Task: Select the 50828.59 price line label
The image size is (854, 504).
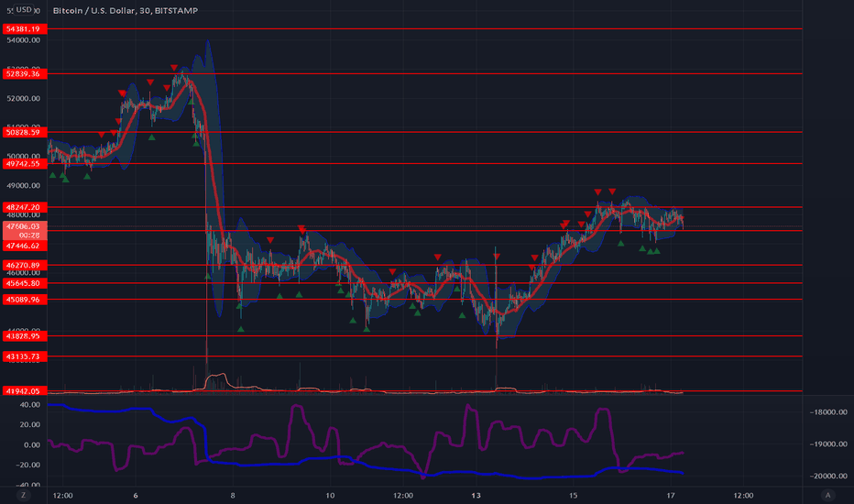Action: point(25,132)
